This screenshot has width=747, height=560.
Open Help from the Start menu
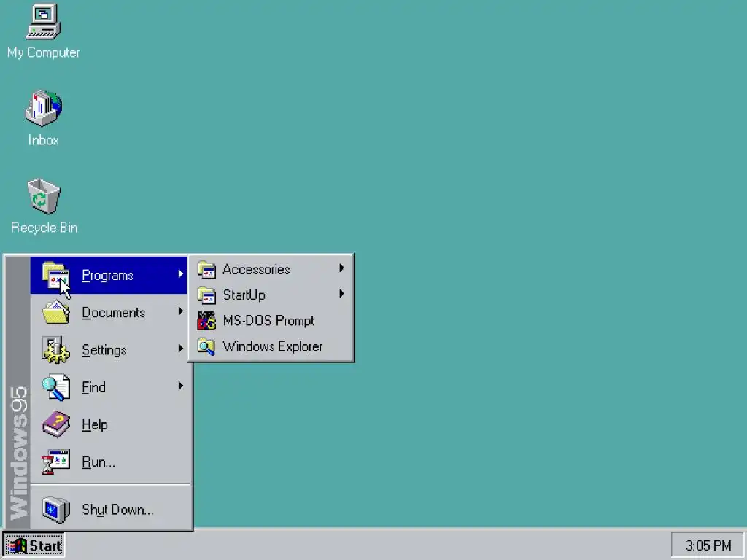coord(109,424)
